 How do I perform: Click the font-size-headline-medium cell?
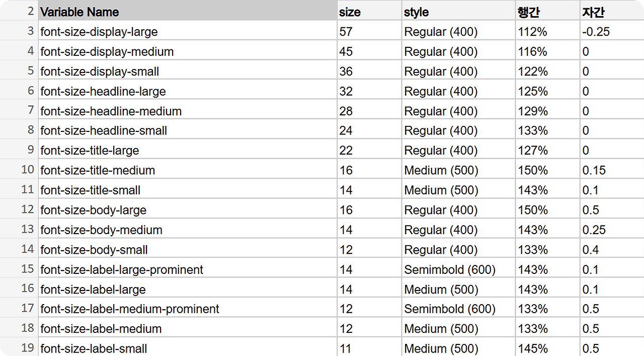(188, 110)
